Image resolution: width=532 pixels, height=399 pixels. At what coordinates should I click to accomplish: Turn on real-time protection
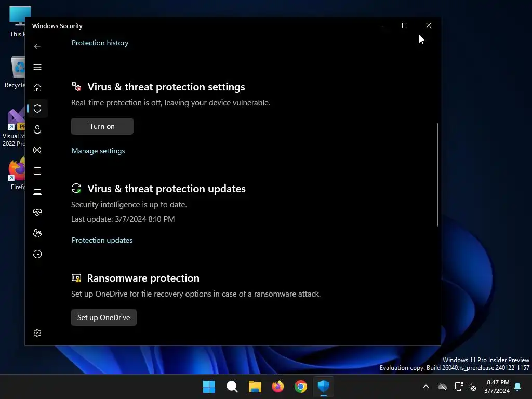tap(102, 126)
